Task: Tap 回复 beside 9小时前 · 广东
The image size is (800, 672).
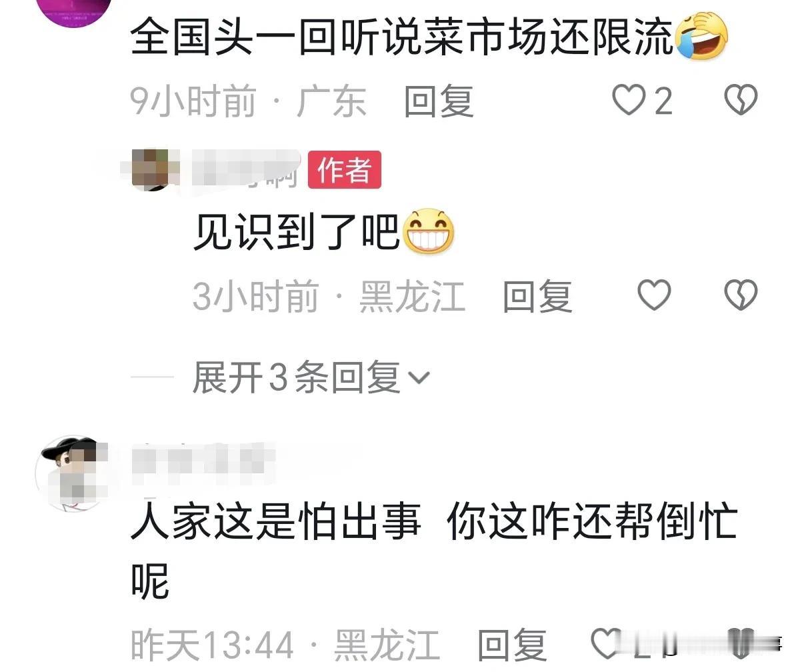Action: pyautogui.click(x=439, y=102)
